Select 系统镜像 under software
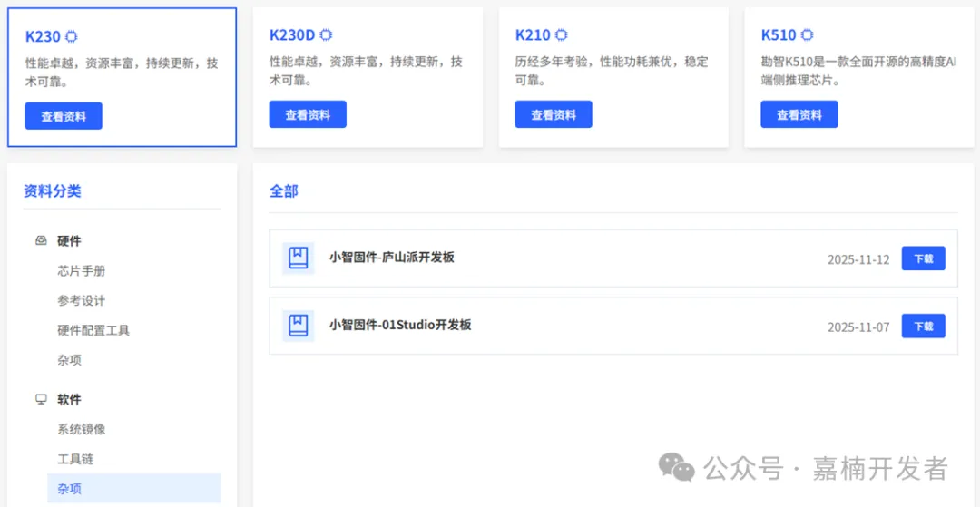The image size is (980, 507). (82, 429)
